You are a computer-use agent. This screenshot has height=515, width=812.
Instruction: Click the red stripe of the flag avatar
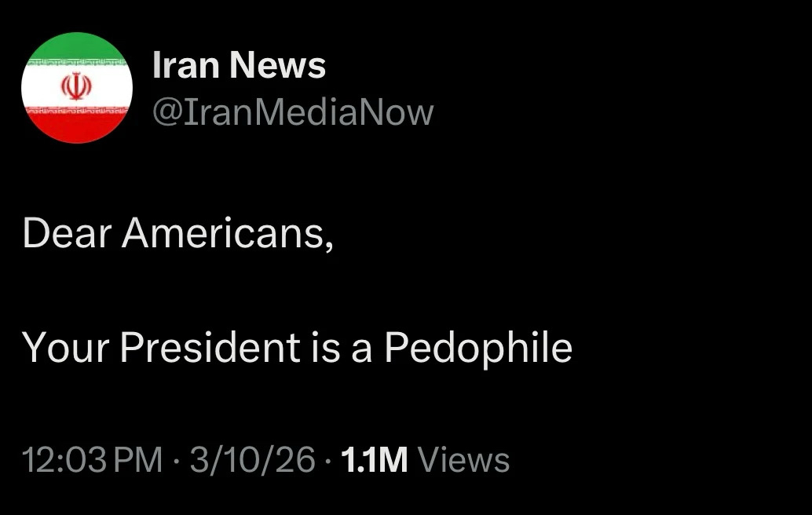click(76, 127)
